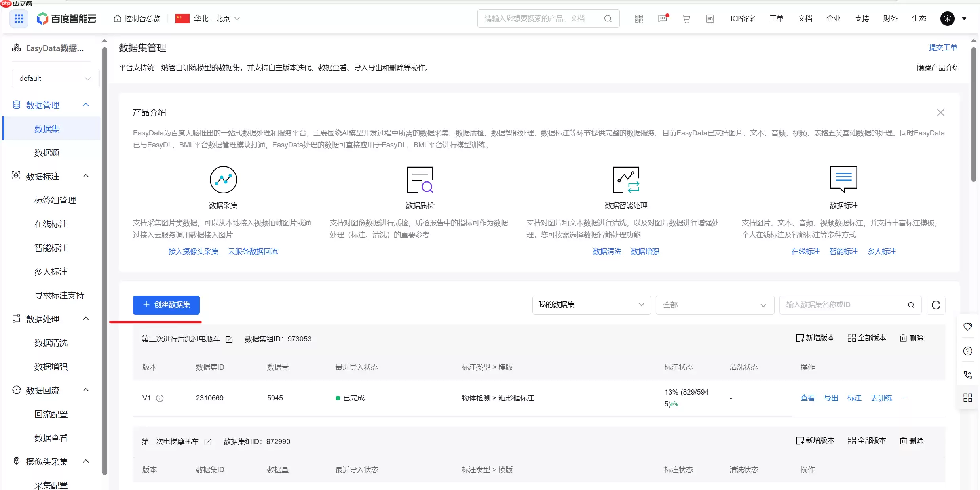Click the heart feedback icon on right edge
980x490 pixels.
(x=968, y=326)
